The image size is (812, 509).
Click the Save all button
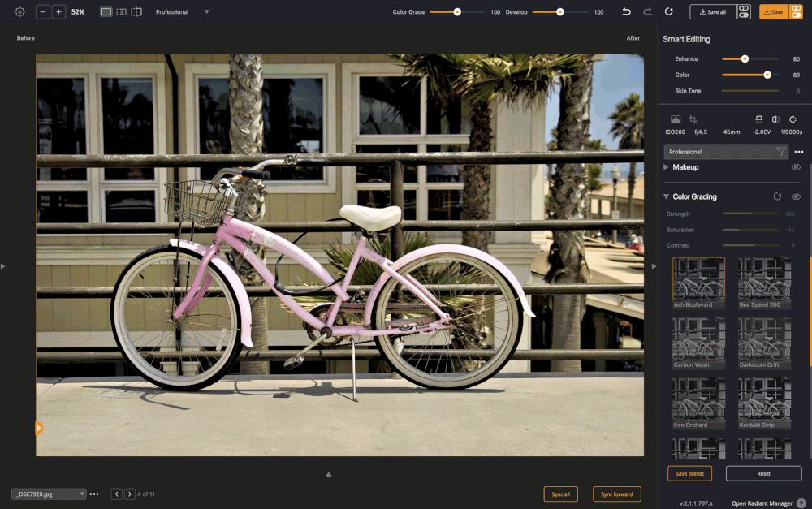(x=713, y=12)
